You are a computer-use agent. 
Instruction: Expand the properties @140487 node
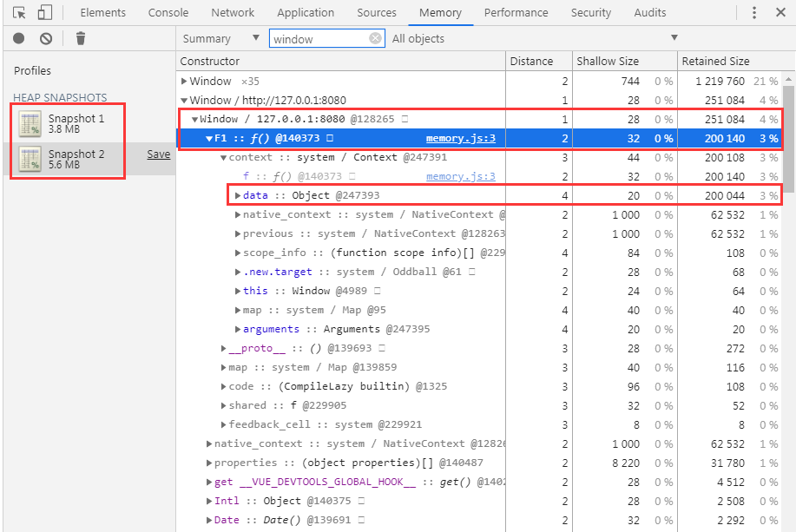208,463
